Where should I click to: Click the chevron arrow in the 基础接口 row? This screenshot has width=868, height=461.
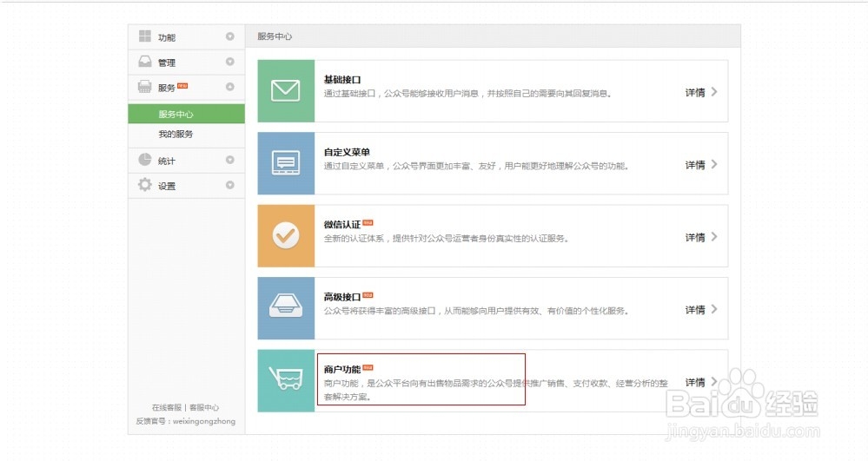pos(714,92)
